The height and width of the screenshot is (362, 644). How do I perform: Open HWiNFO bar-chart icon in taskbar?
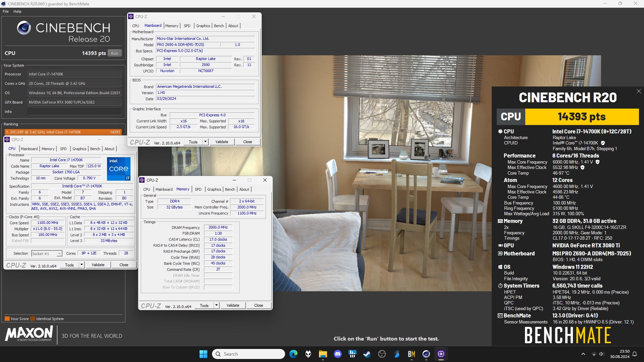click(x=353, y=354)
